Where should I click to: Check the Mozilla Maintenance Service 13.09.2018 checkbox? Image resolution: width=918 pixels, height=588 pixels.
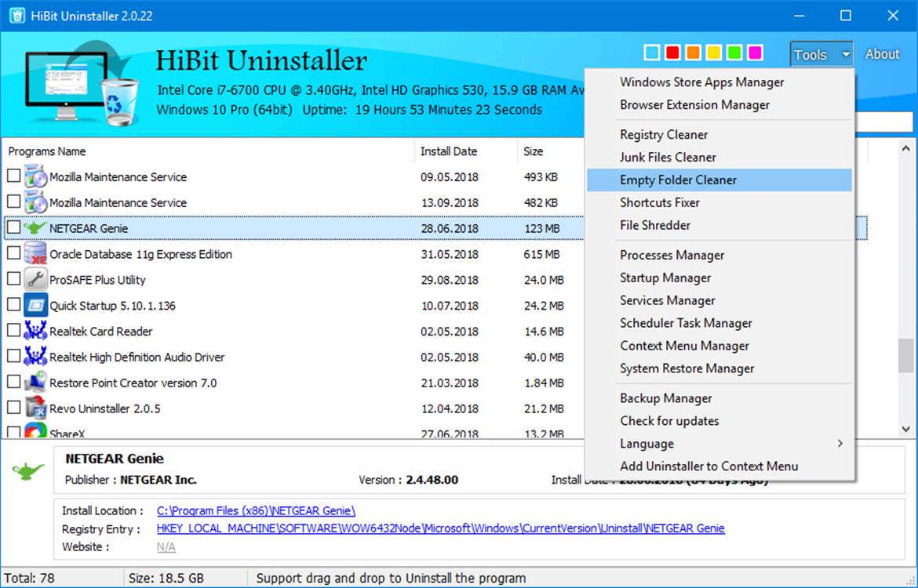pos(13,201)
